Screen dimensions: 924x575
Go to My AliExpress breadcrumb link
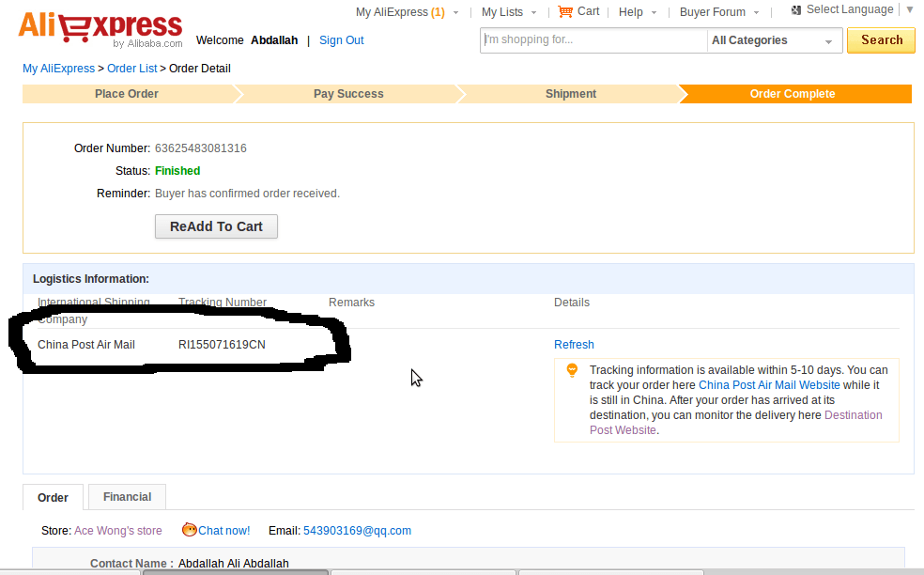[x=58, y=69]
